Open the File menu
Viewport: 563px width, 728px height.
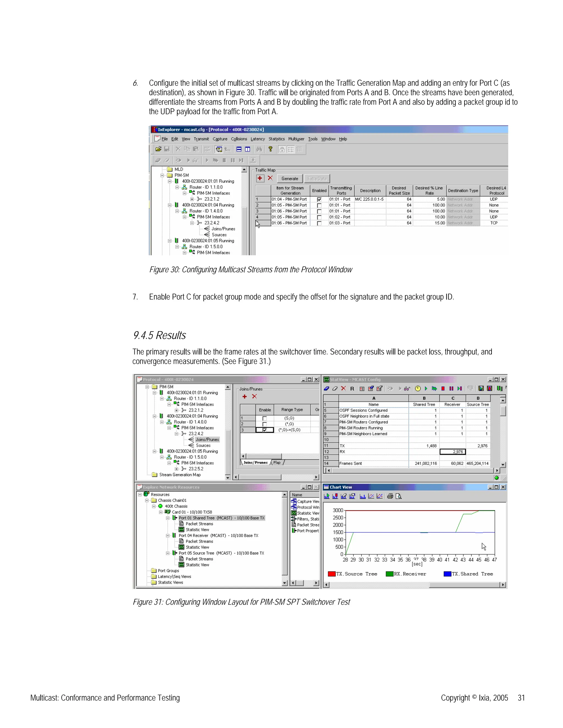coord(164,139)
